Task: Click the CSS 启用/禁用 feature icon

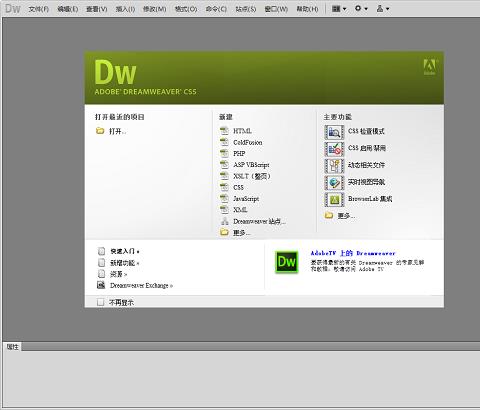Action: click(334, 149)
